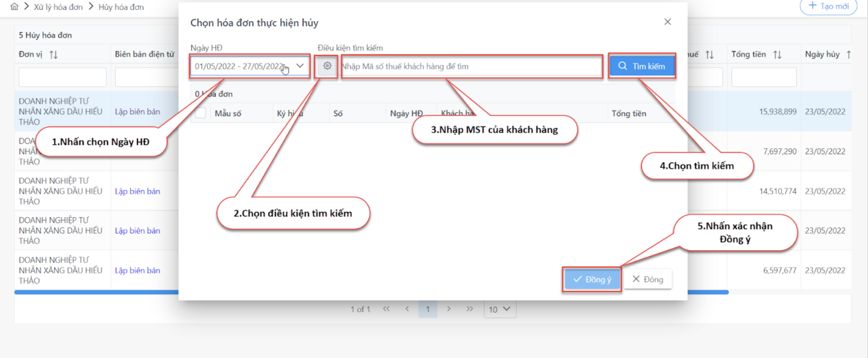Close the dialog with the X icon

point(668,22)
